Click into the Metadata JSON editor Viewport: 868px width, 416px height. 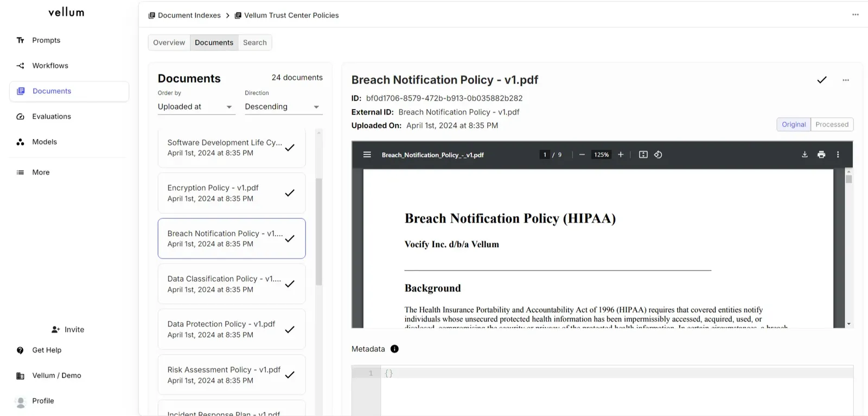pos(617,390)
